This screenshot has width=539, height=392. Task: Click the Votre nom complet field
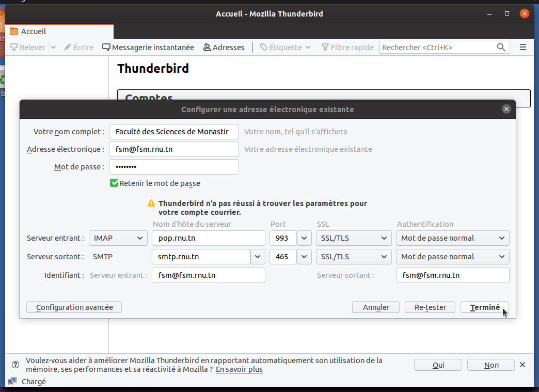tap(174, 132)
